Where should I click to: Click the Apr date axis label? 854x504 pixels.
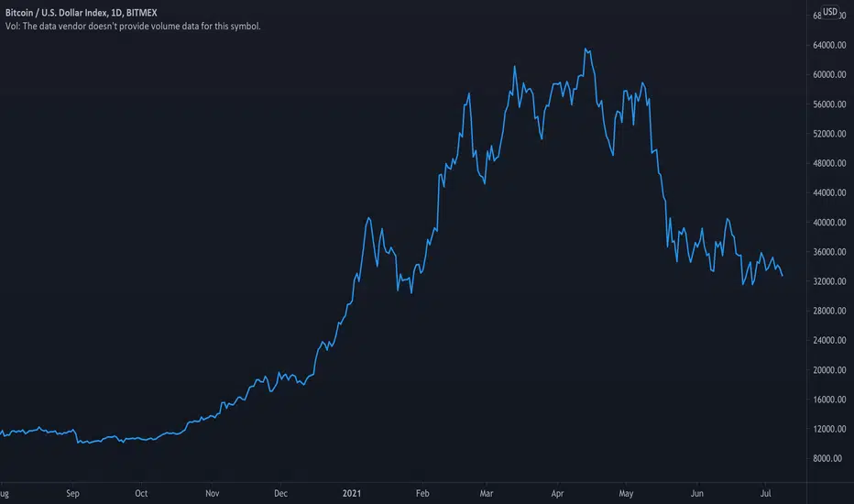557,493
